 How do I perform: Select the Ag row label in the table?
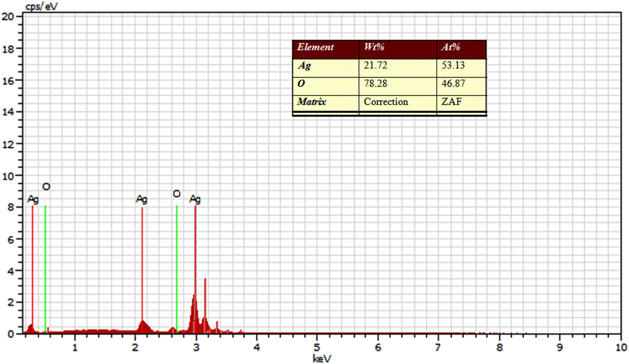click(x=304, y=65)
